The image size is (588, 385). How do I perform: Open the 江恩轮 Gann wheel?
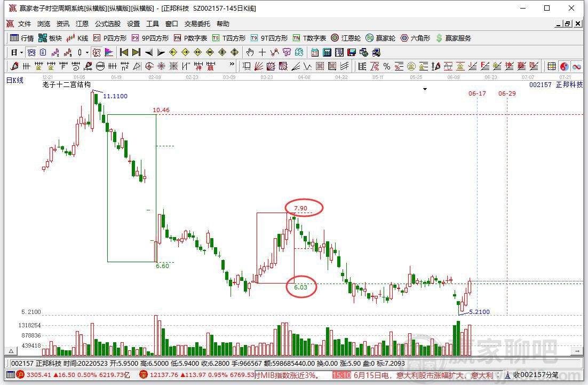346,38
